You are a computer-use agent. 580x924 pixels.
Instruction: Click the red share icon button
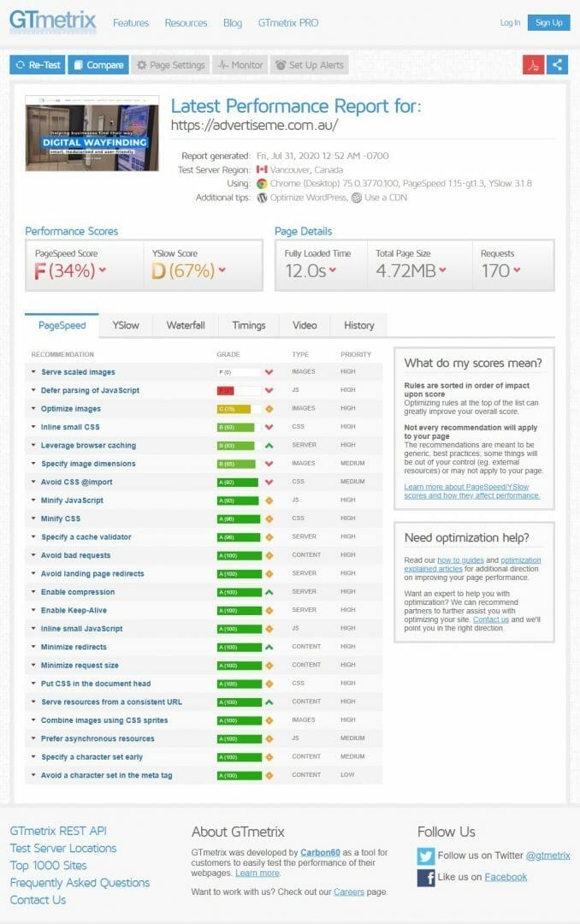[x=558, y=65]
